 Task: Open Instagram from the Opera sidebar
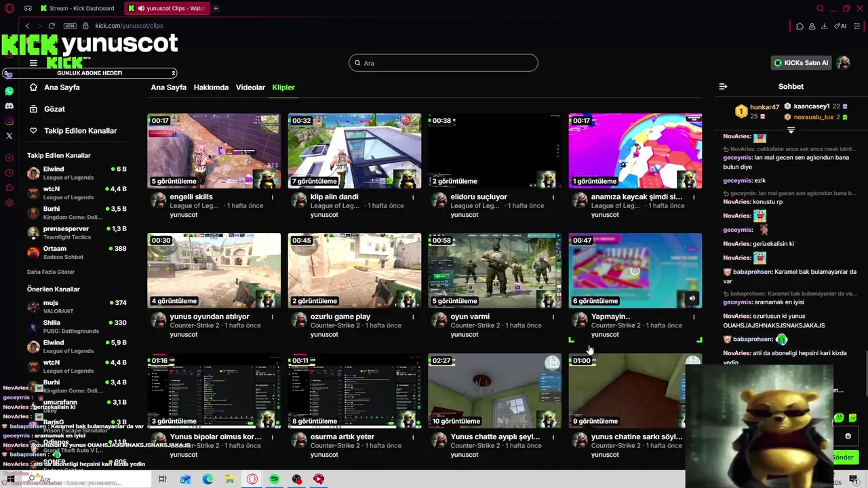click(x=9, y=121)
